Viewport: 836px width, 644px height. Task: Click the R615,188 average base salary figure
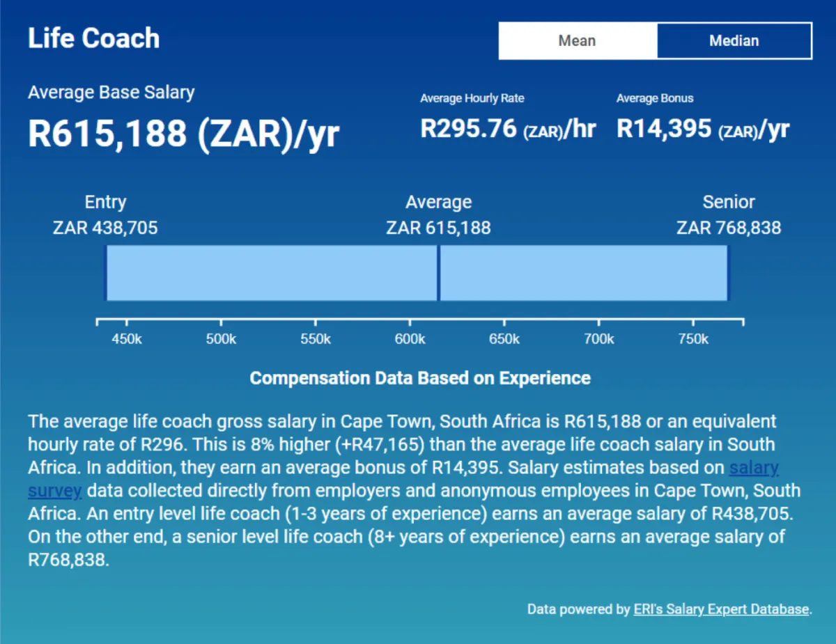[x=183, y=133]
